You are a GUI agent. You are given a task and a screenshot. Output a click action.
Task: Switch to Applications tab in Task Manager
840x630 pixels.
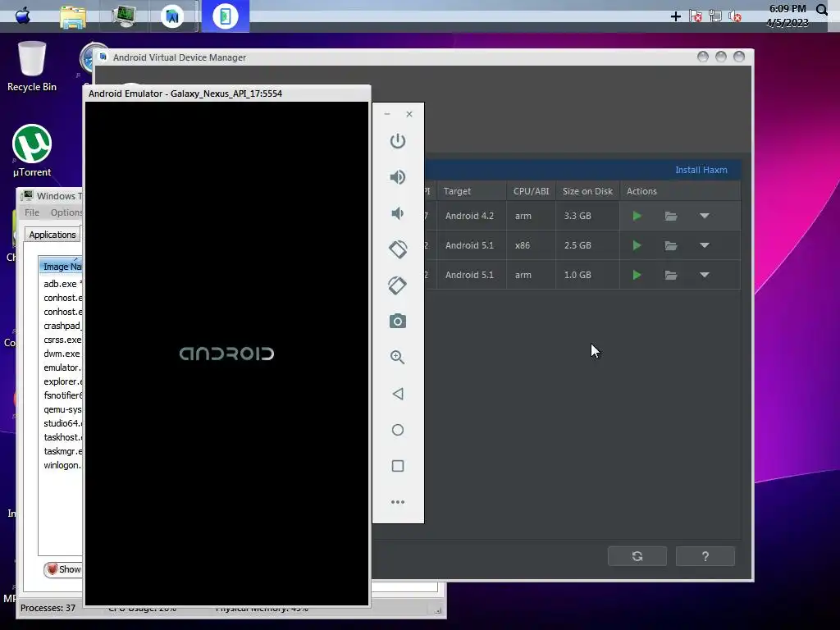point(52,235)
